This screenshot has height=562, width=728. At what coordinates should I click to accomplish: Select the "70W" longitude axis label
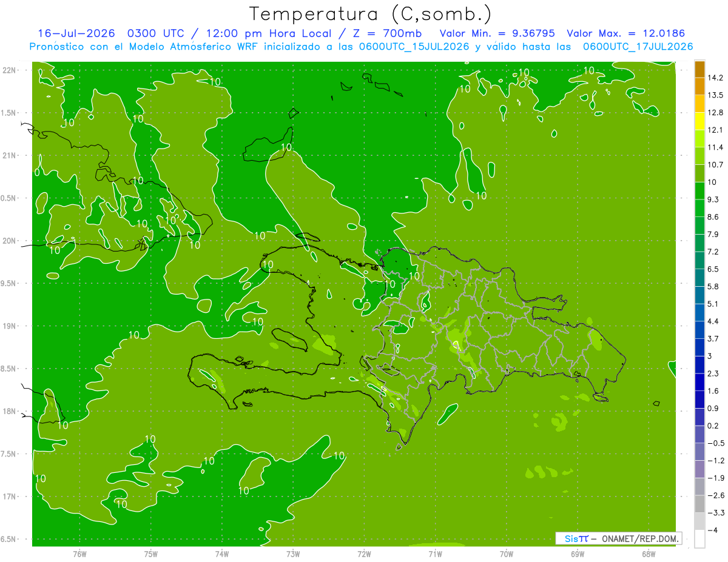click(x=507, y=554)
